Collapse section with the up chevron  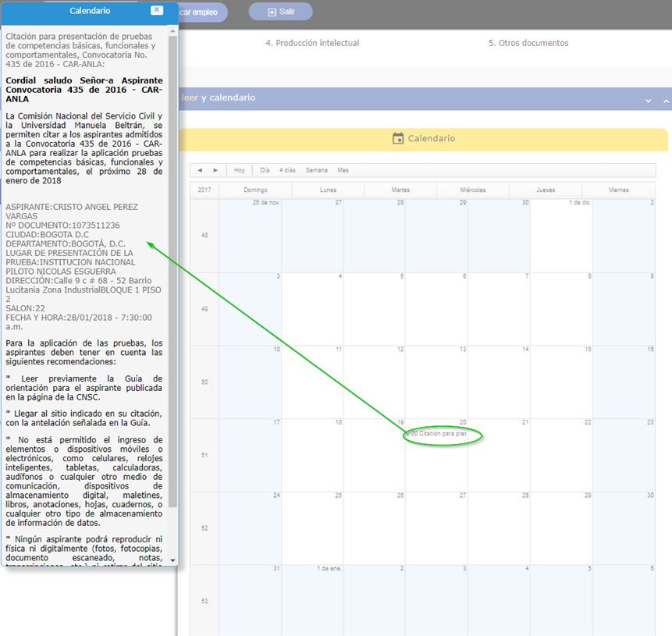666,101
